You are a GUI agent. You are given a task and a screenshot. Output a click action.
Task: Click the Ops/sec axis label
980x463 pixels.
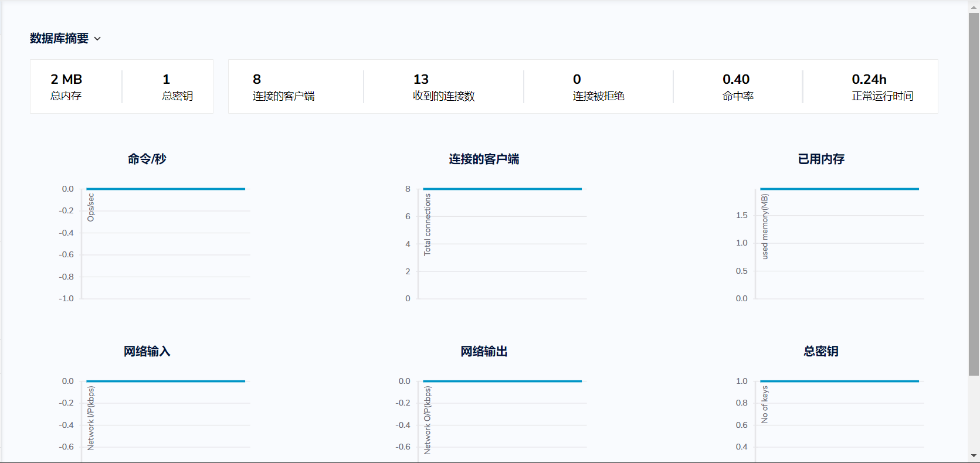click(x=91, y=207)
